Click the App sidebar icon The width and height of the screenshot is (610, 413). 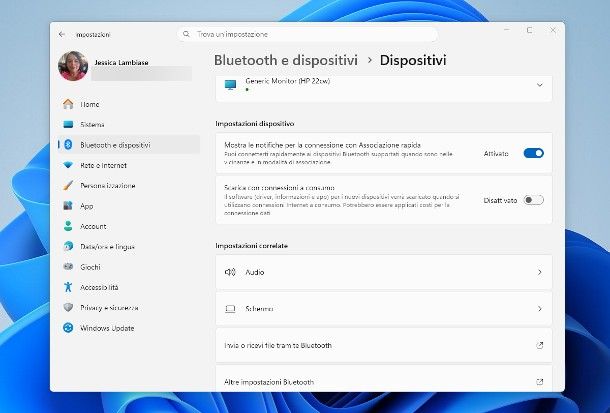[x=68, y=205]
